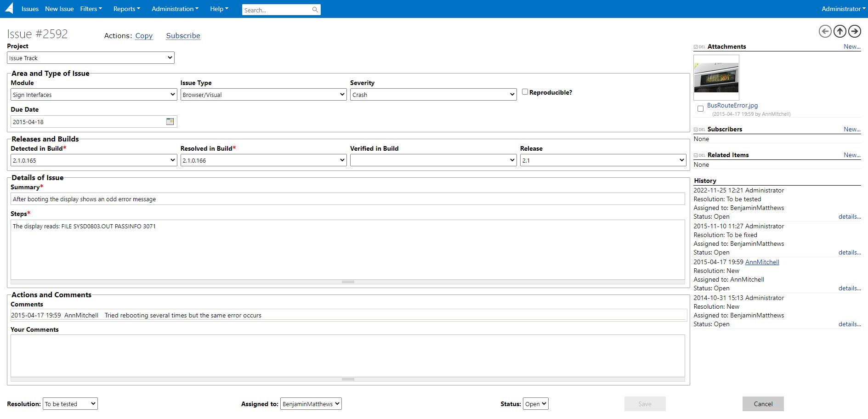Open the Due Date calendar picker icon
This screenshot has height=419, width=868.
pos(170,121)
